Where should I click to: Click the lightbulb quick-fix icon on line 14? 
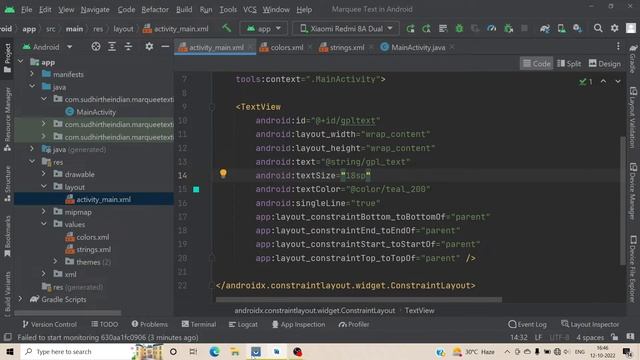223,173
